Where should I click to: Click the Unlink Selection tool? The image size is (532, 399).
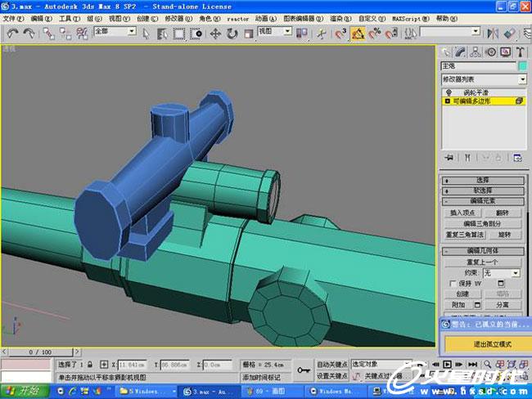tap(65, 34)
